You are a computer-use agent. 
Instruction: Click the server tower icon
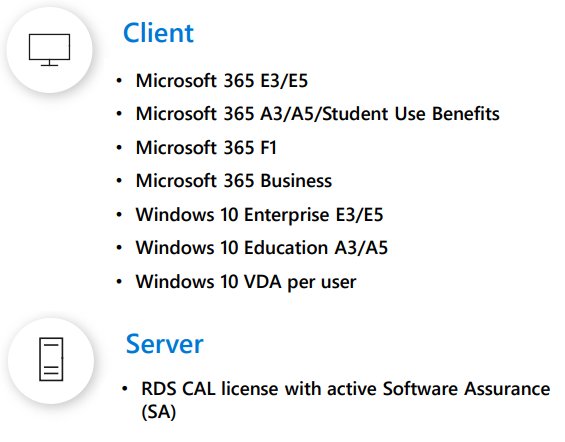coord(51,359)
